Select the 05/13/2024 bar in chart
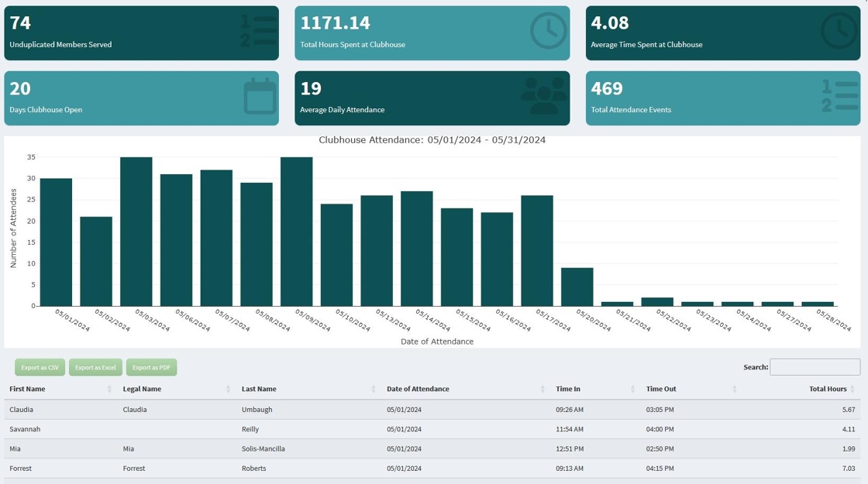The image size is (868, 484). coord(377,251)
